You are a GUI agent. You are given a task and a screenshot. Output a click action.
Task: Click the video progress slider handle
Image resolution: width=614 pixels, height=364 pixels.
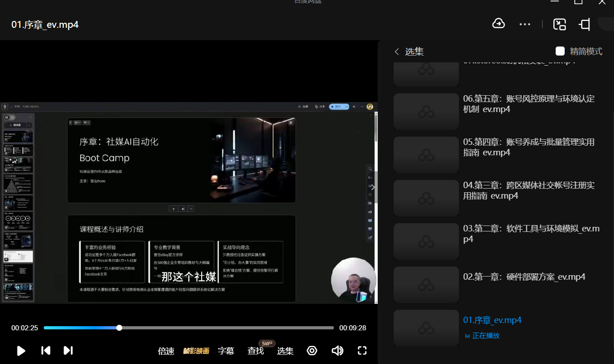pyautogui.click(x=119, y=328)
